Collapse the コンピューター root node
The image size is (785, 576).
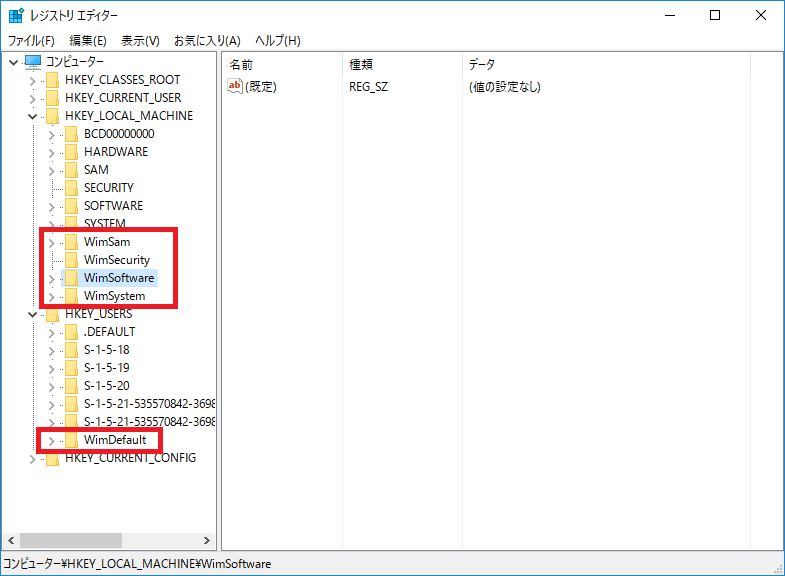pos(14,63)
